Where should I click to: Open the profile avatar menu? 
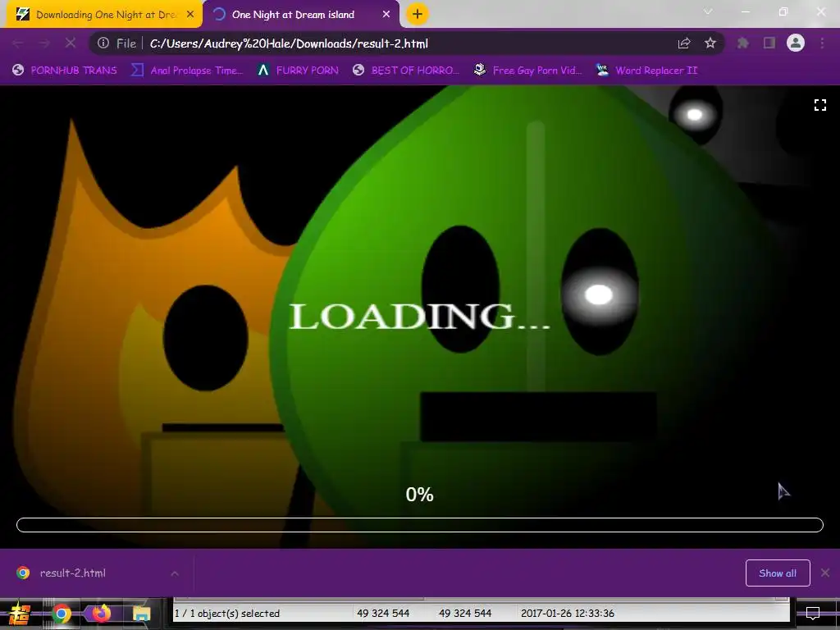(x=796, y=43)
